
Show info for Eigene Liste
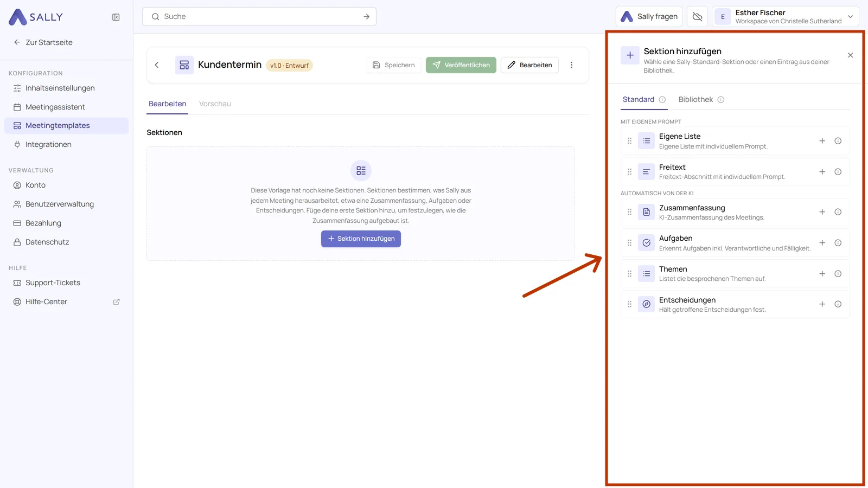click(x=838, y=141)
